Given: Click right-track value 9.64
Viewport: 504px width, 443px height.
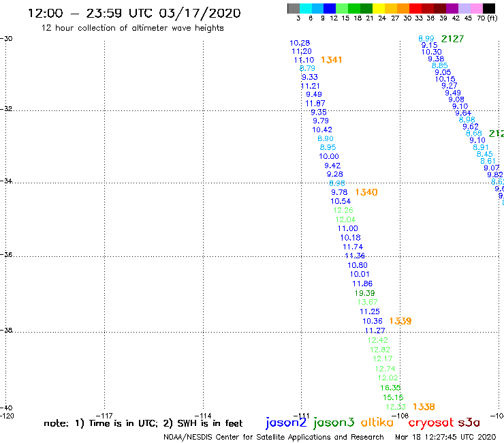Looking at the screenshot, I should click(463, 113).
